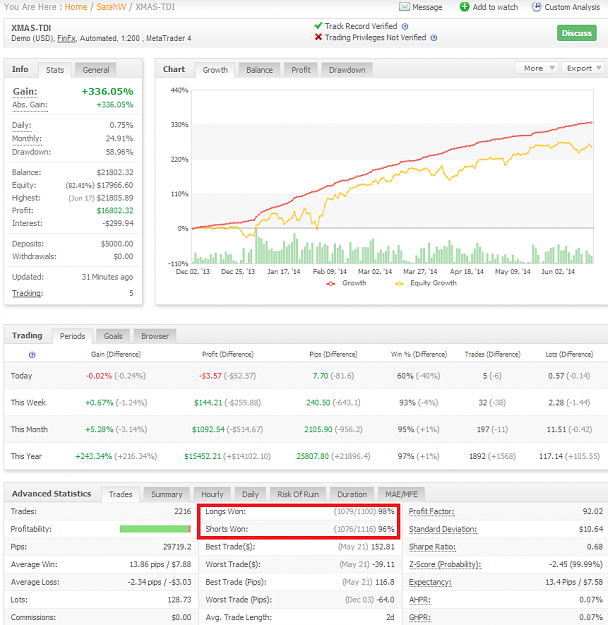Open the Export dropdown on chart
Viewport: 608px width, 625px height.
click(x=583, y=68)
